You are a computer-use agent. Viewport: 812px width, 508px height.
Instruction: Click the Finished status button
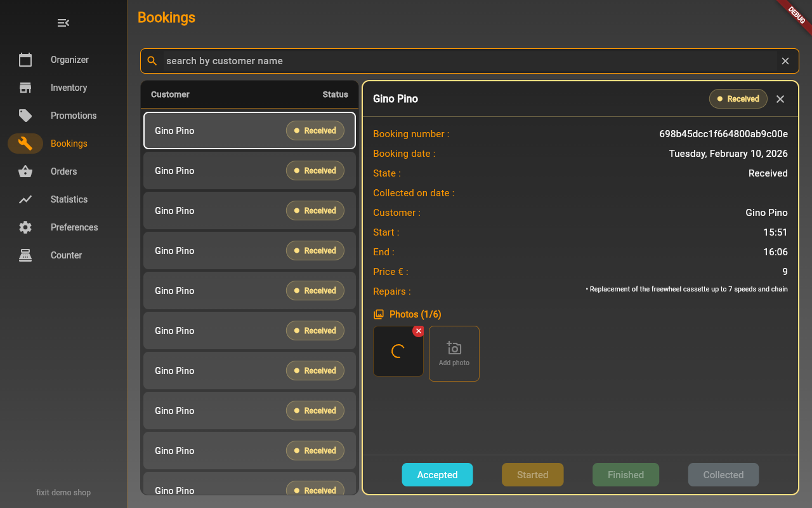coord(625,475)
